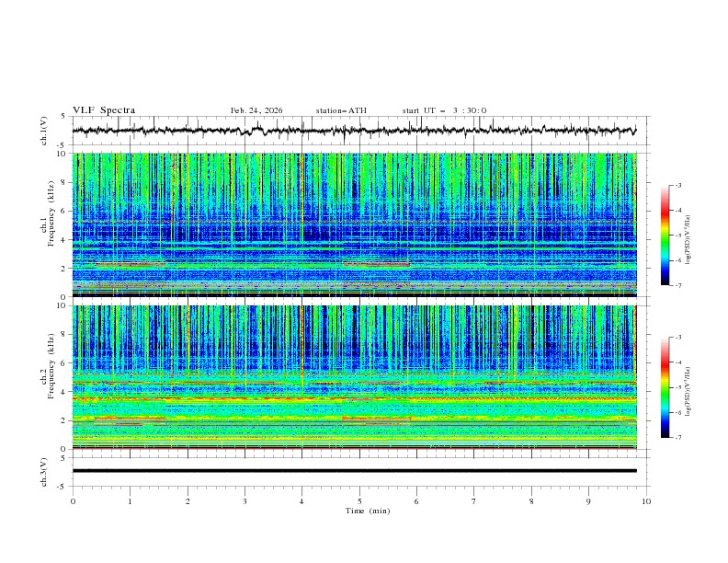Click inside the ch.1 spectrogram panel
This screenshot has width=728, height=563.
354,224
